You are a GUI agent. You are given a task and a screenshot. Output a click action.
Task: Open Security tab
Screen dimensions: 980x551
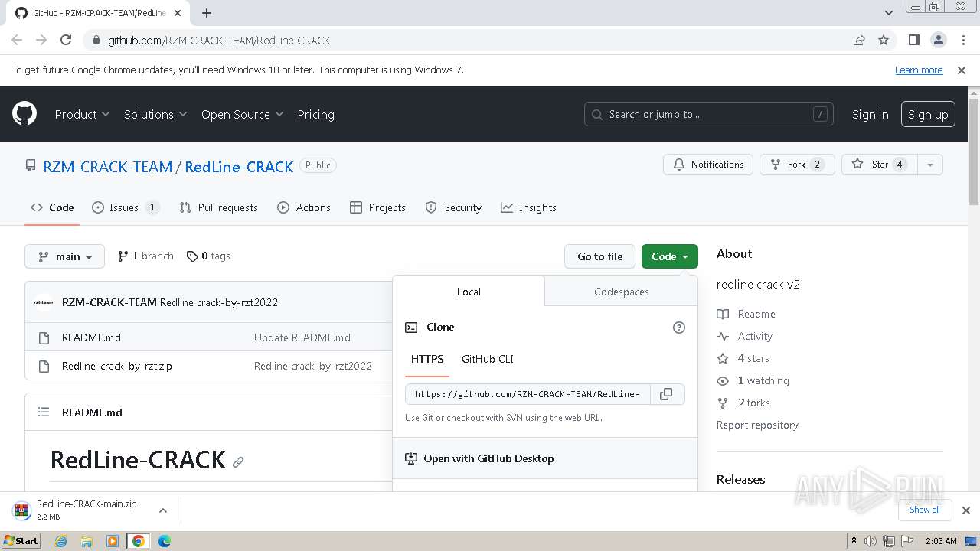(453, 207)
